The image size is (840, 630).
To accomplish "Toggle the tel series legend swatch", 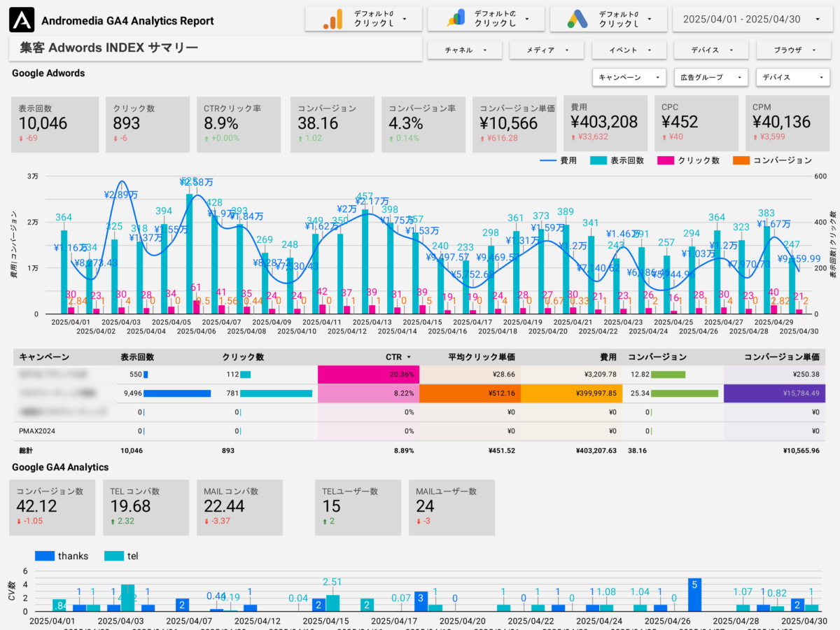I will click(x=114, y=556).
